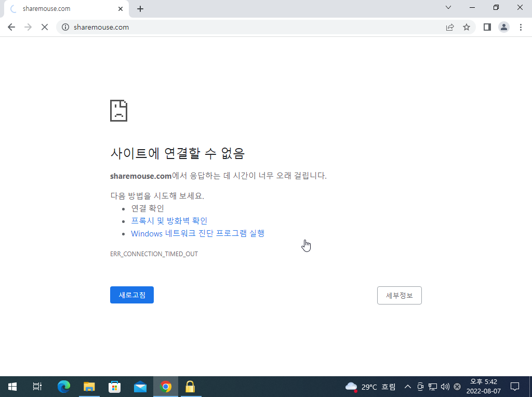This screenshot has height=397, width=532.
Task: Click the blue 새로고침 reload button
Action: [132, 295]
